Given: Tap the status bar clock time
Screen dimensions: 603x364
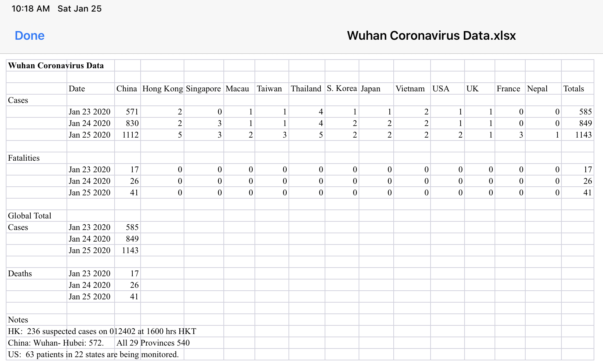Looking at the screenshot, I should pos(31,9).
